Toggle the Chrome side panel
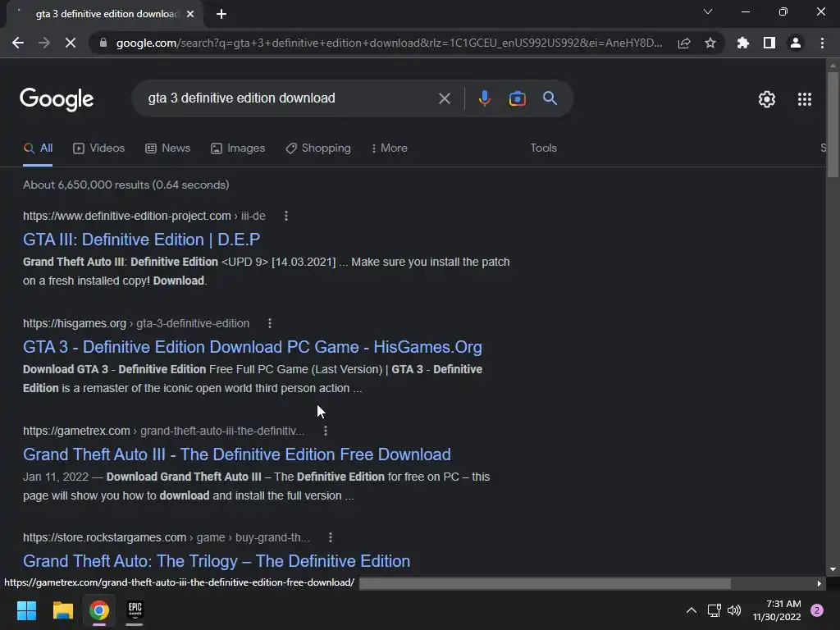Viewport: 840px width, 630px height. (x=769, y=43)
